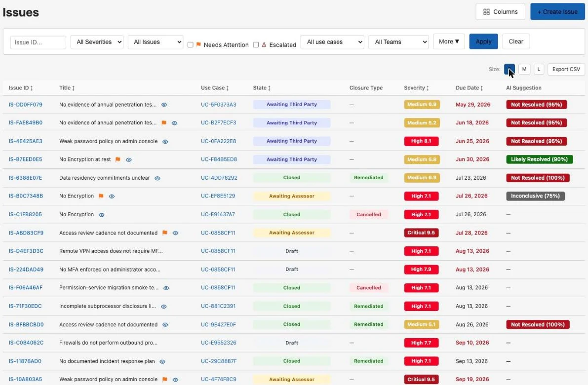Viewport: 588px width, 385px height.
Task: Click eye icon in IS-B0C7348B row
Action: point(112,196)
